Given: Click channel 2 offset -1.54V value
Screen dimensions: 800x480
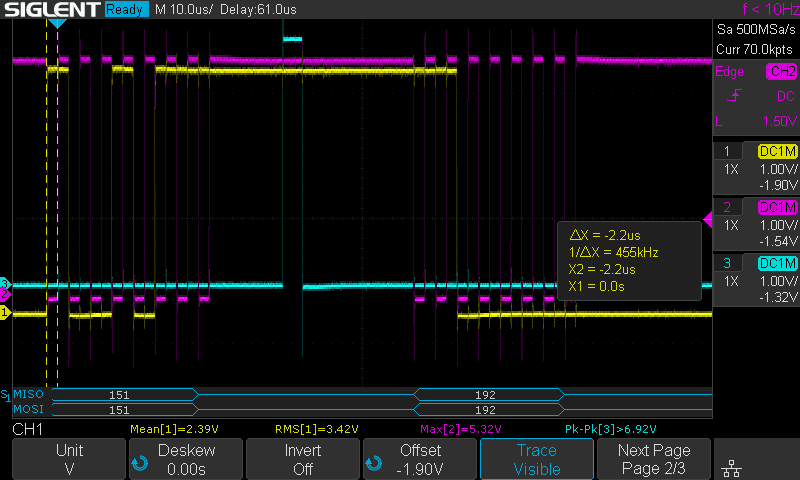Looking at the screenshot, I should 778,241.
